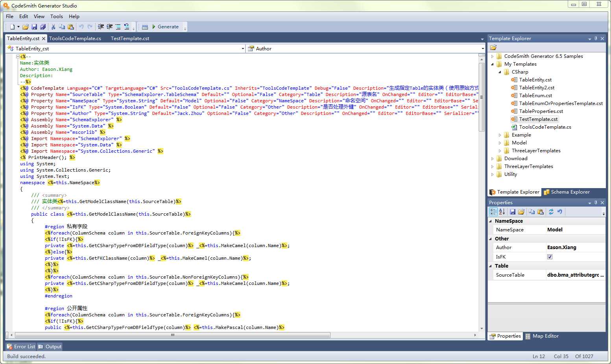Increase indent of selected lines
Viewport: 611px width, 364px height.
click(109, 27)
